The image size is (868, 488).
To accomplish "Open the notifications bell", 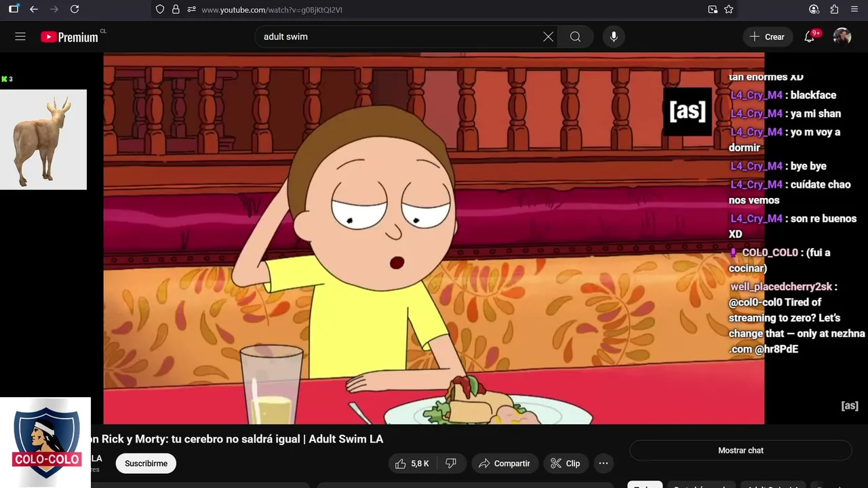I will coord(810,37).
